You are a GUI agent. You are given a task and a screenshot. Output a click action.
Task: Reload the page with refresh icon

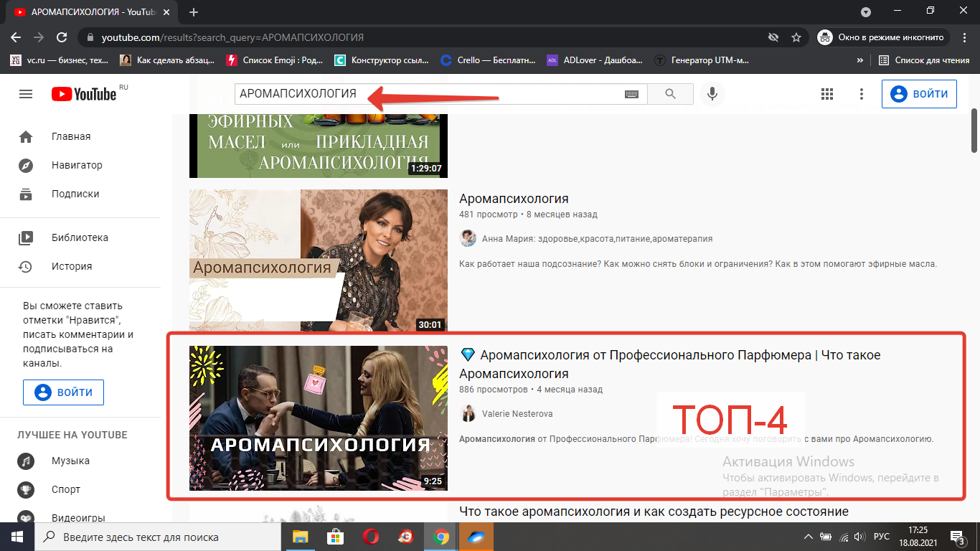[62, 37]
